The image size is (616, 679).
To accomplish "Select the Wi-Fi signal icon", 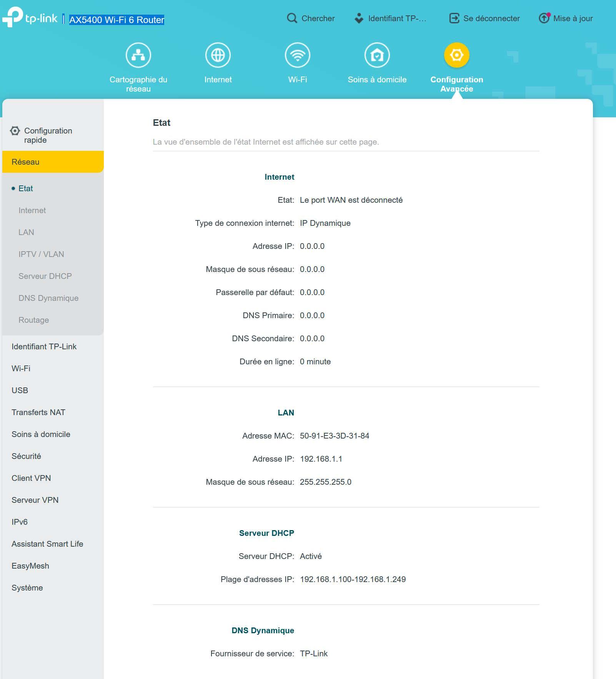I will [297, 55].
